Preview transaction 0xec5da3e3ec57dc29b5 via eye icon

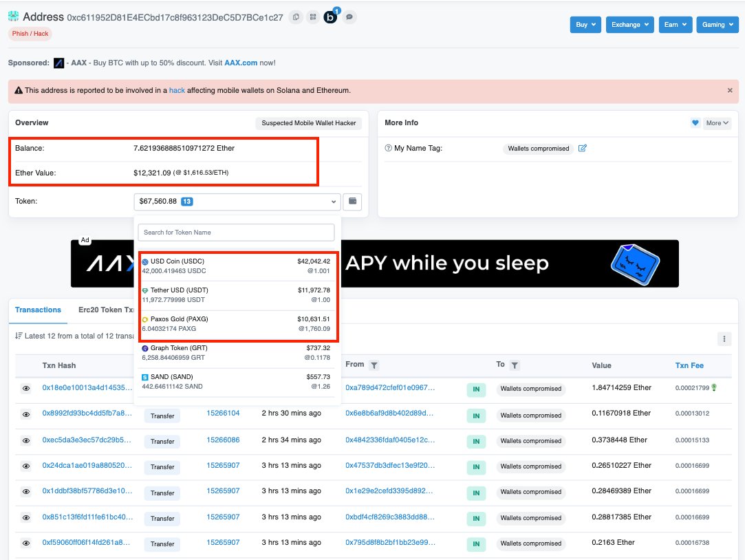[x=26, y=441]
